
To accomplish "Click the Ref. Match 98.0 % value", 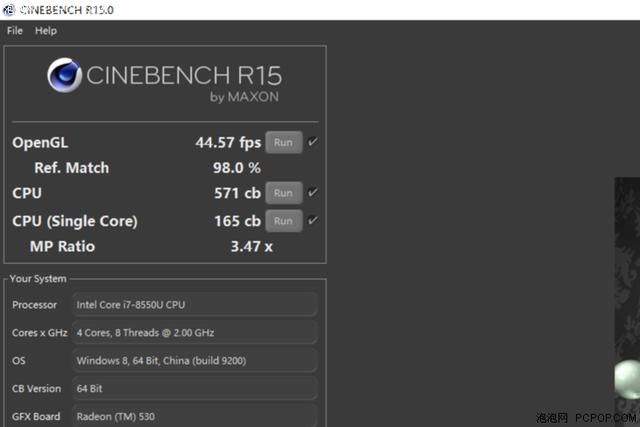I will click(x=237, y=168).
